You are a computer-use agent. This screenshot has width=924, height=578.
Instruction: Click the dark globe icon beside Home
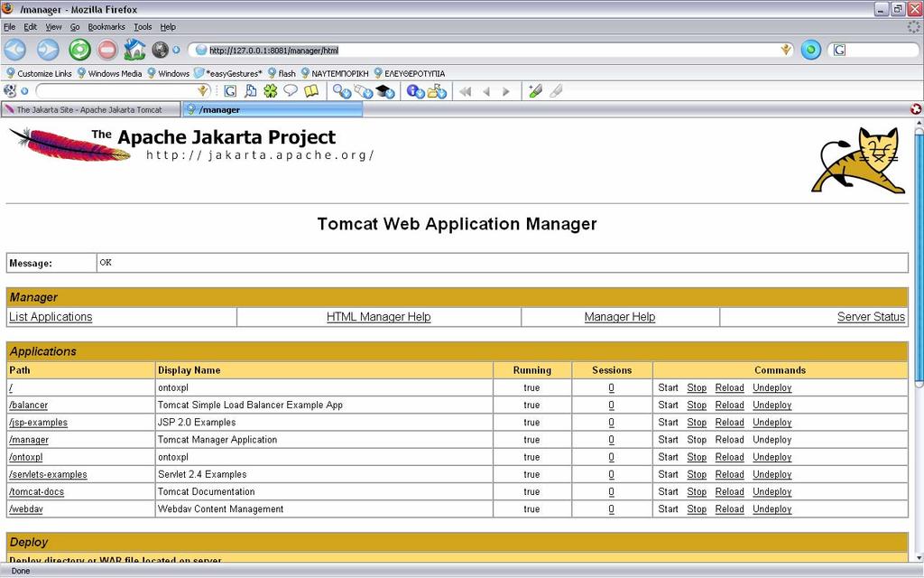(160, 51)
